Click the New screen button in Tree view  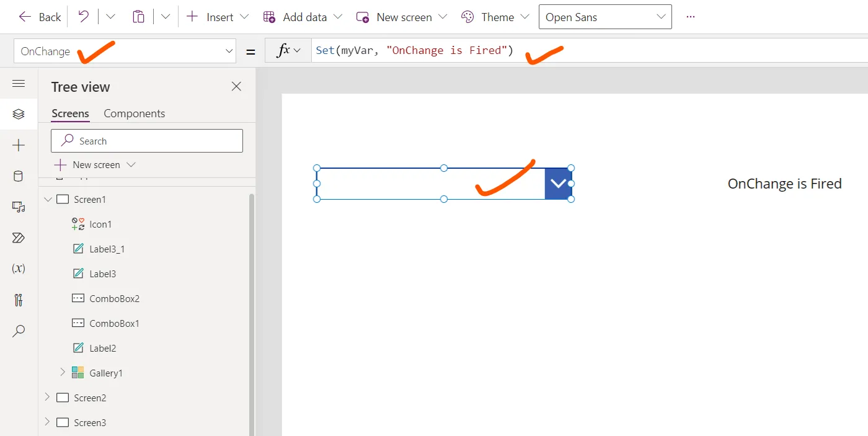(95, 164)
